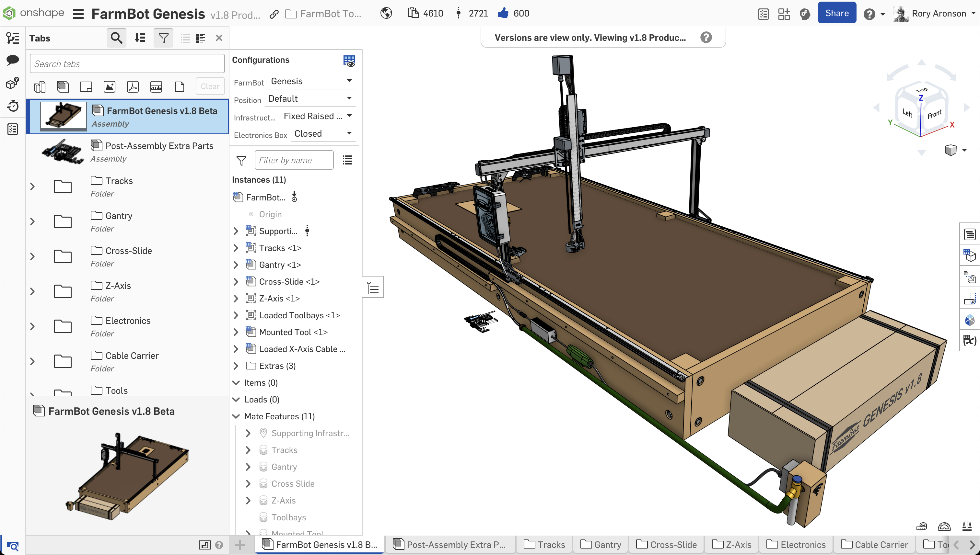Image resolution: width=980 pixels, height=555 pixels.
Task: Switch to the Cable Carrier bottom tab
Action: click(874, 545)
